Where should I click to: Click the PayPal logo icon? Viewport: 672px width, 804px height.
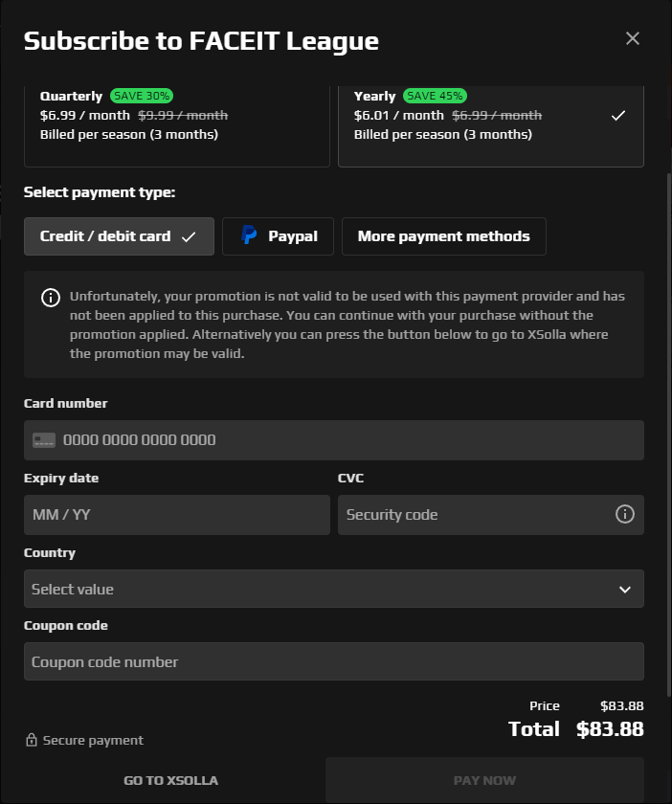click(x=249, y=235)
